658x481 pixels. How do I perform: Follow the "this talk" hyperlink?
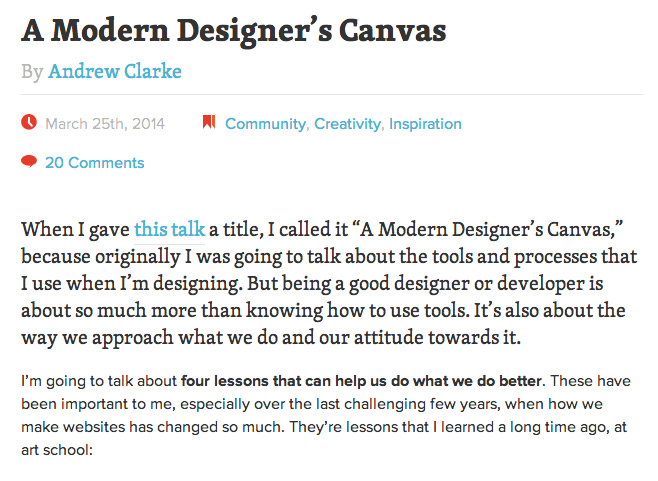point(169,227)
